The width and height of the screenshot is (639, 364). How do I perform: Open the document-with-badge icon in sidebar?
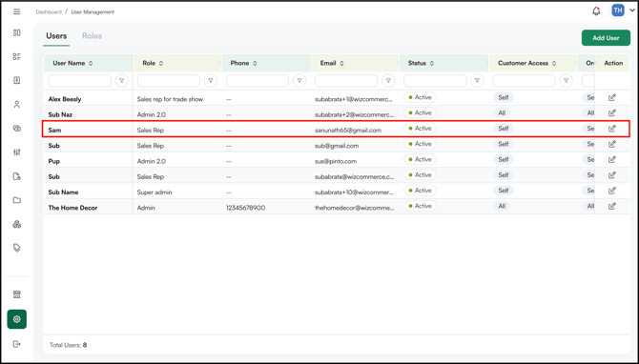point(17,176)
